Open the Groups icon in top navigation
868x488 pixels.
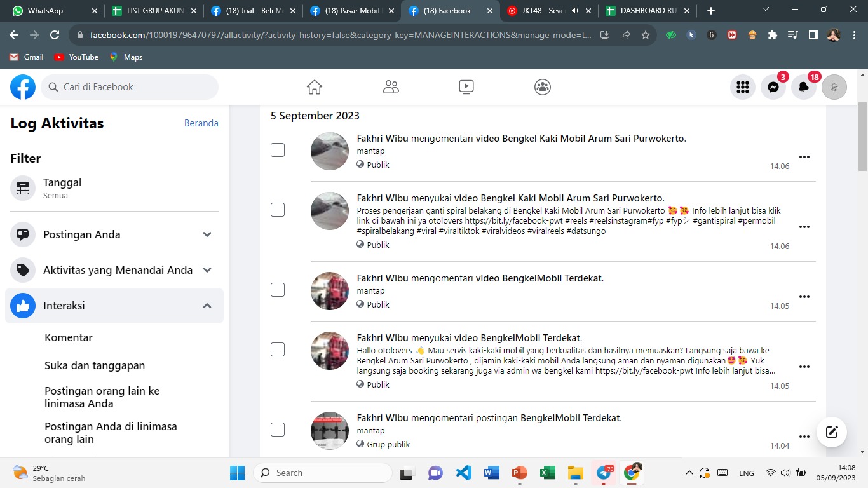542,87
